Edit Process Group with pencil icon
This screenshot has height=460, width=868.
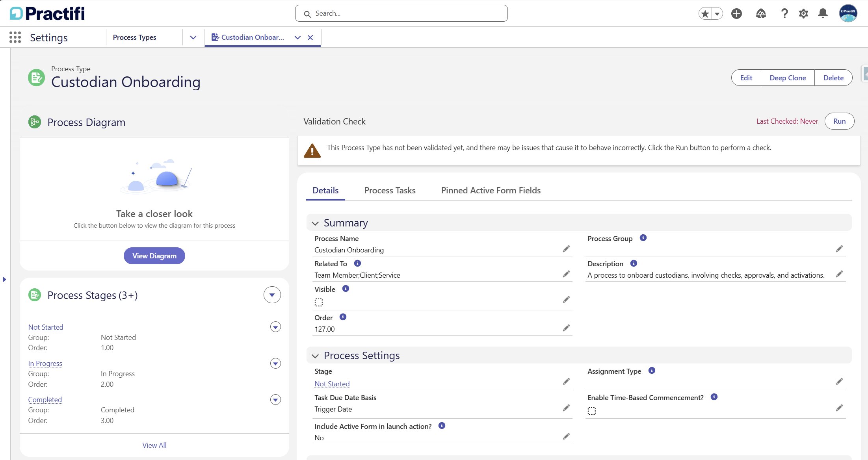coord(839,249)
